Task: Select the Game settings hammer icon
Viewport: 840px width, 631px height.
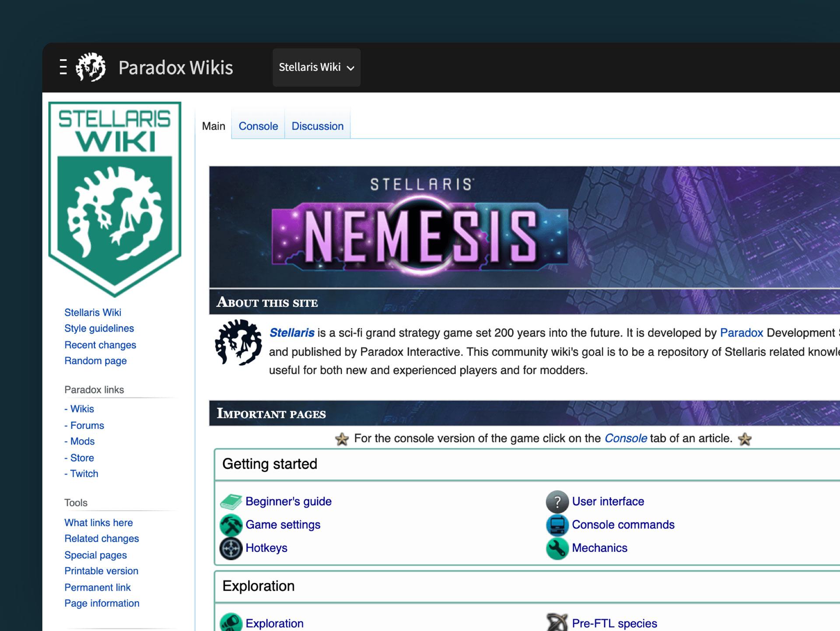Action: click(x=231, y=525)
